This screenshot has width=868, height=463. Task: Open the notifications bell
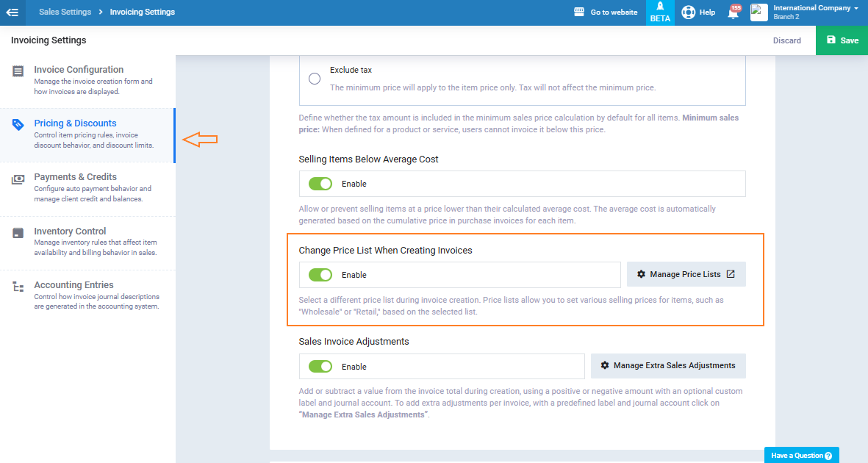click(733, 13)
